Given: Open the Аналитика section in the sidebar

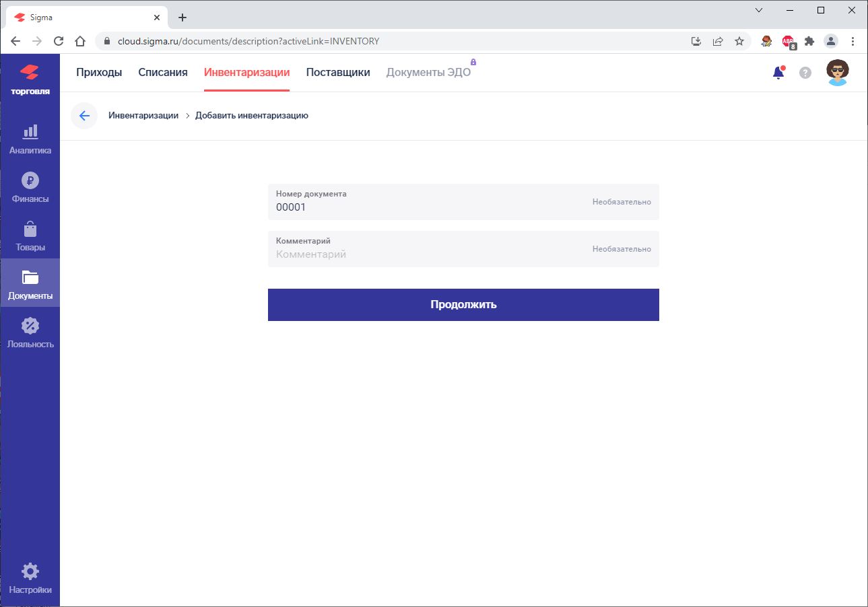Looking at the screenshot, I should click(30, 138).
